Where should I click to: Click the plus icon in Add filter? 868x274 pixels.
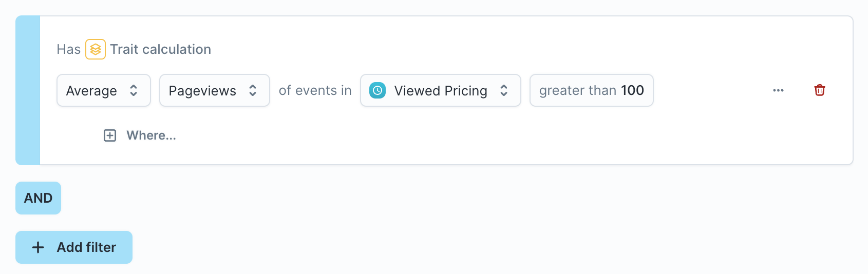38,247
